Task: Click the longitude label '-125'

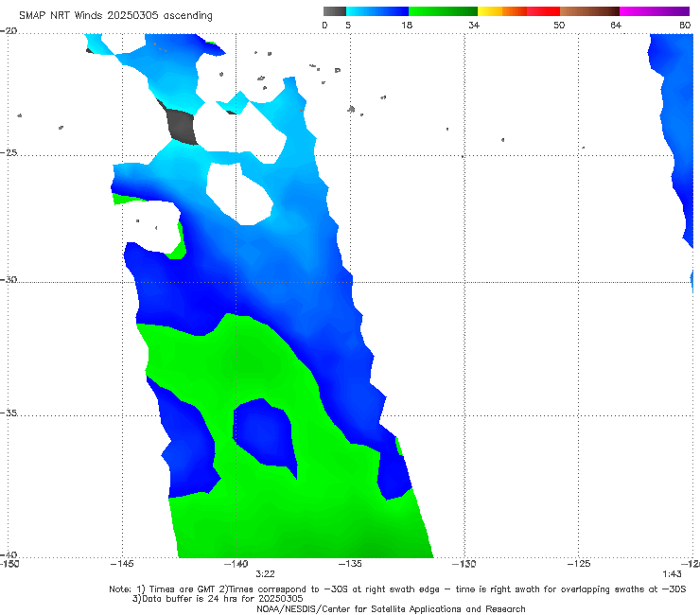Action: (x=579, y=564)
